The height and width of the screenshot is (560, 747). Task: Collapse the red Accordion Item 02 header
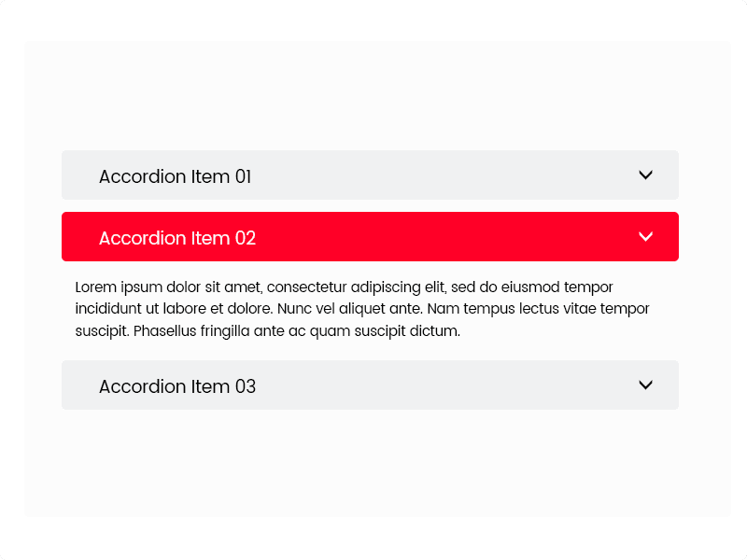[370, 237]
